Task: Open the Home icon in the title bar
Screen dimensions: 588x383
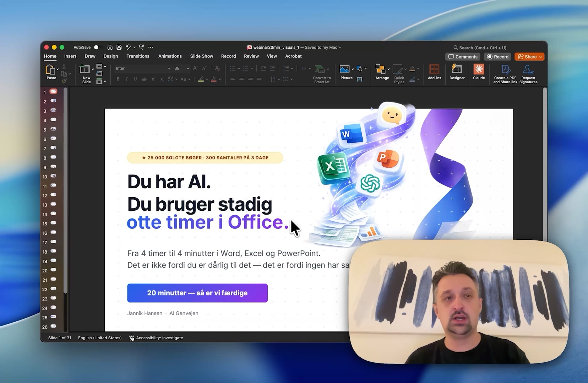Action: (x=110, y=47)
